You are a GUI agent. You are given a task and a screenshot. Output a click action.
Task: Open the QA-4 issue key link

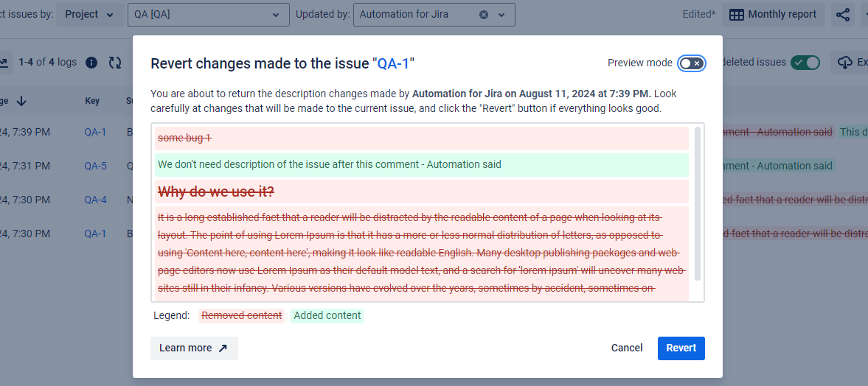(x=95, y=200)
